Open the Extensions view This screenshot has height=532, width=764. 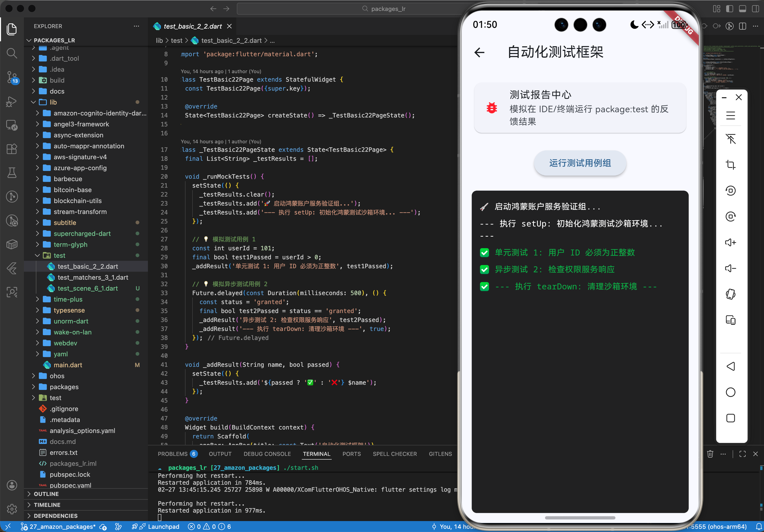12,149
